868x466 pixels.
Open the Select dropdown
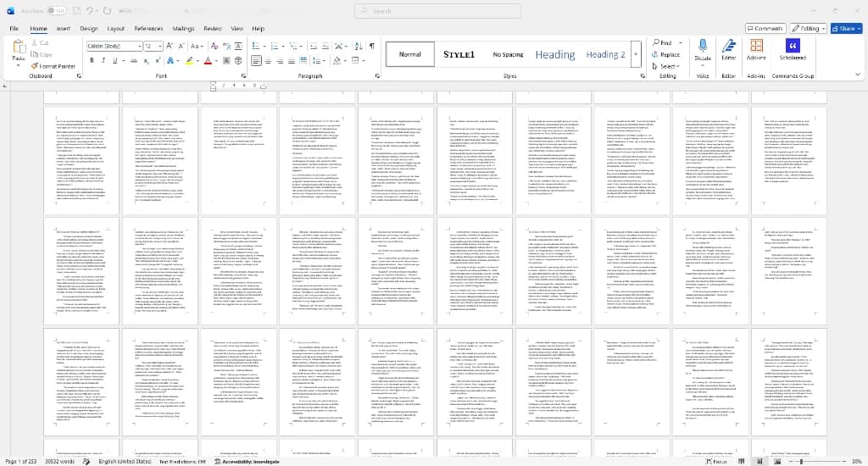666,66
